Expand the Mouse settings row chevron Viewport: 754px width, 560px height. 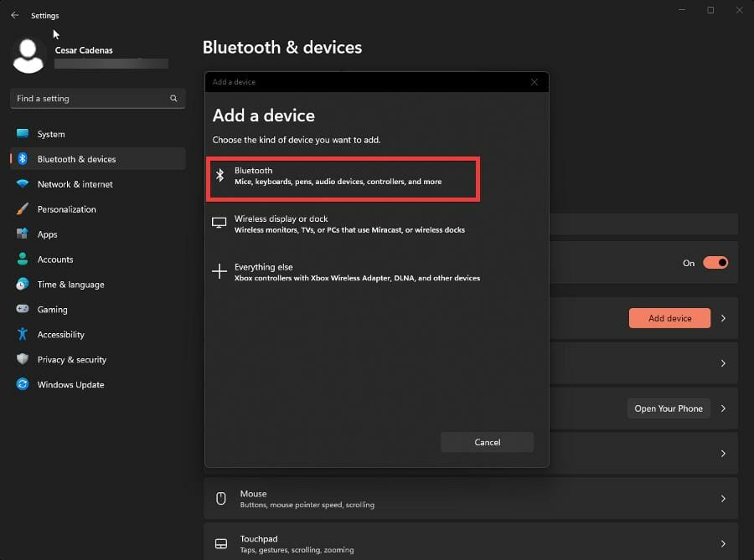[723, 498]
